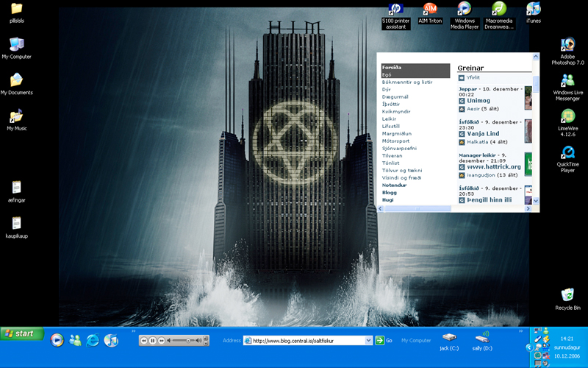Open the sally (D:) drive in taskbar

pyautogui.click(x=482, y=342)
